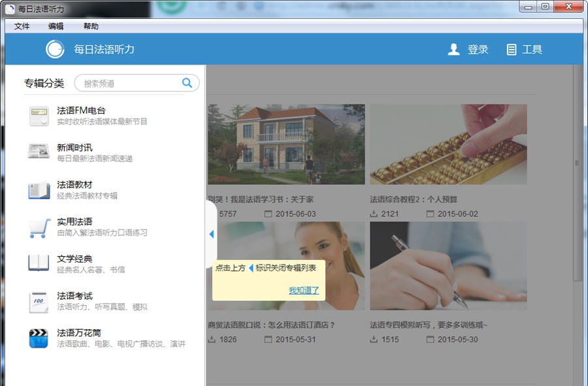Screen dimensions: 588x386
Task: Select the 新闻时讯 news category icon
Action: pyautogui.click(x=39, y=152)
